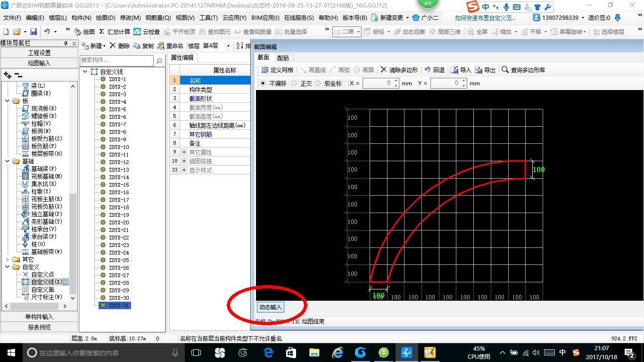Expand the 其它 folder in tree
Screen dimensions: 644x362
click(x=8, y=259)
